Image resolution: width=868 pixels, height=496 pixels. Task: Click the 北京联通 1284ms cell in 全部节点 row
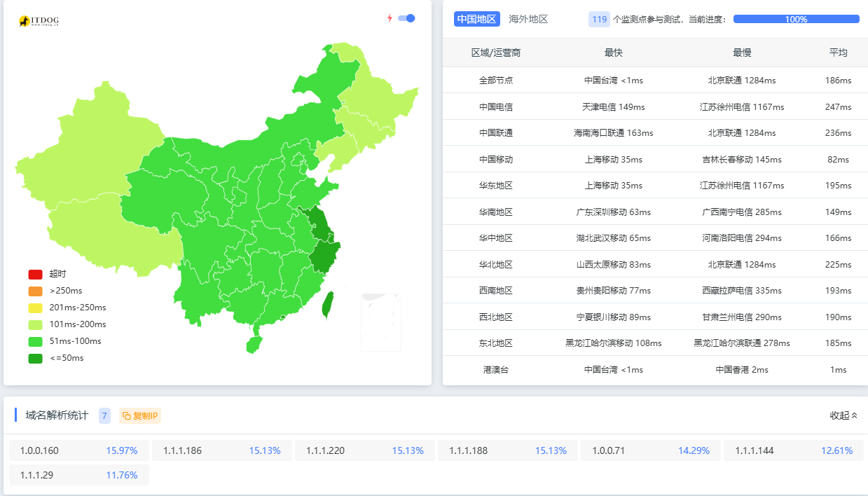(742, 81)
